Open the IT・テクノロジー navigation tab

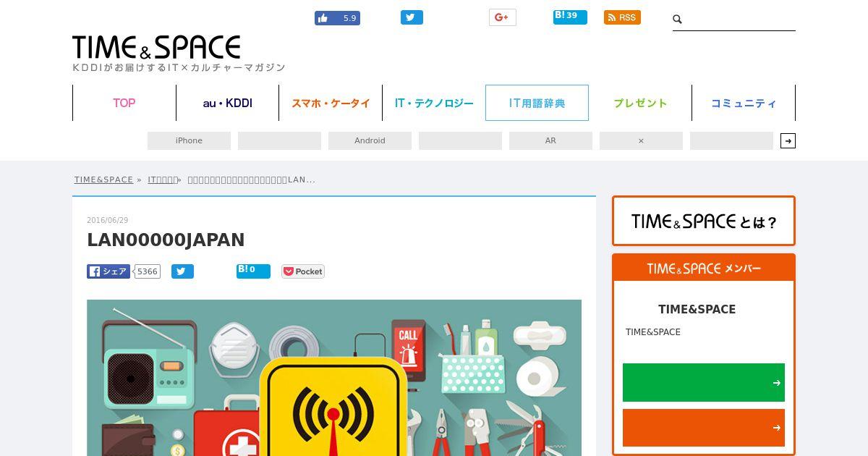pos(434,103)
